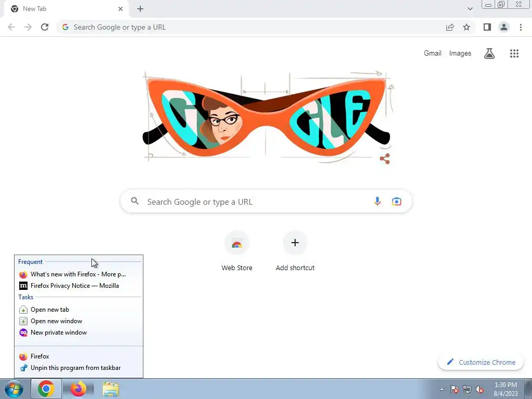Open the Google Doodle cat-eye glasses image
The height and width of the screenshot is (399, 532).
coord(267,117)
